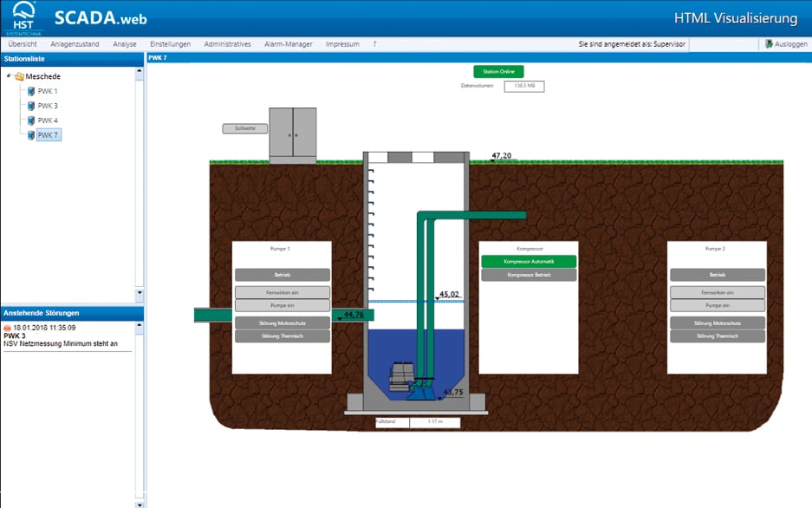This screenshot has width=812, height=508.
Task: Select PWK 4 in the station list
Action: 48,120
